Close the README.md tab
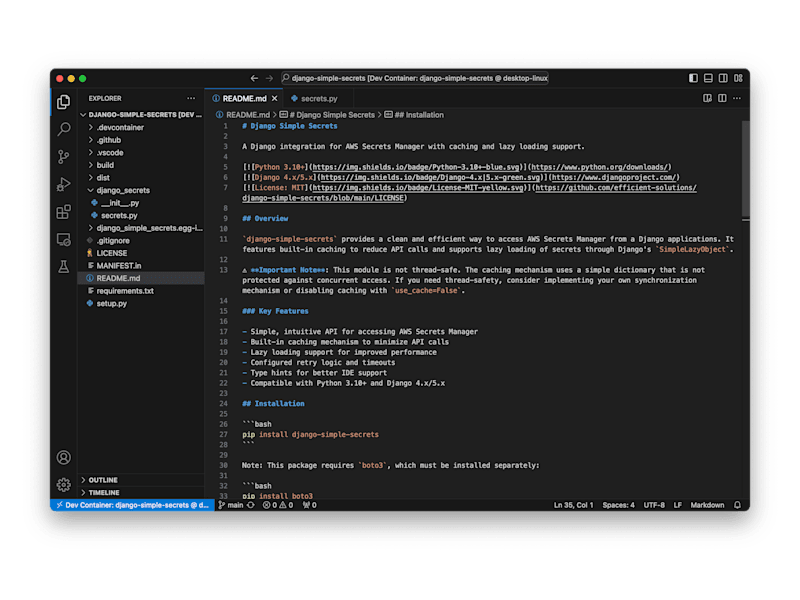Screen dimensions: 800x600 tap(274, 98)
